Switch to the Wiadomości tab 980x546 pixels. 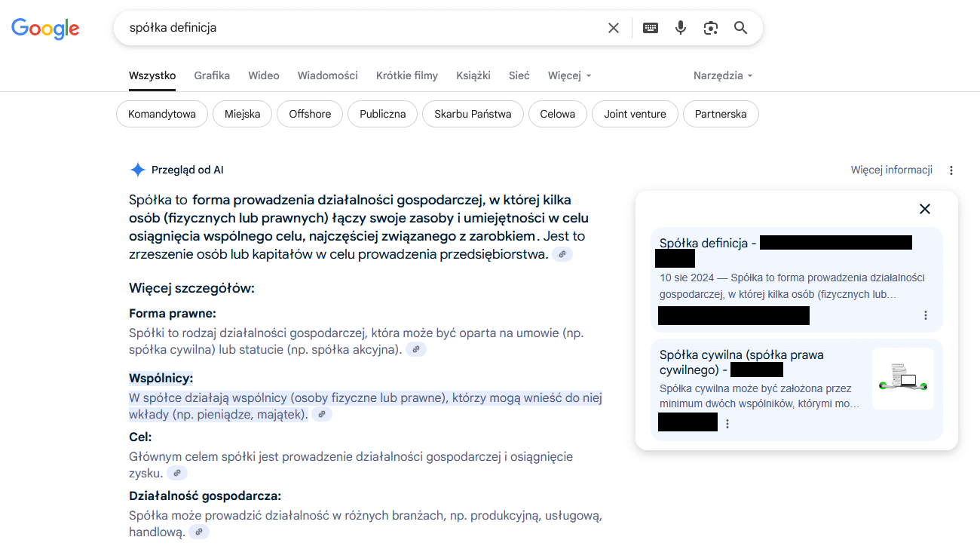pos(328,75)
